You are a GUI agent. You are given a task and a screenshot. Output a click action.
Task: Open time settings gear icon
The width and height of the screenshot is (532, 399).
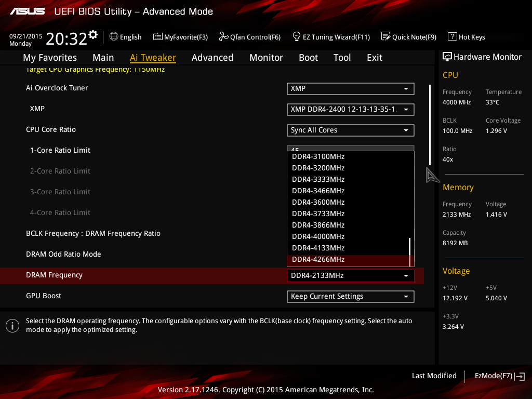point(93,35)
